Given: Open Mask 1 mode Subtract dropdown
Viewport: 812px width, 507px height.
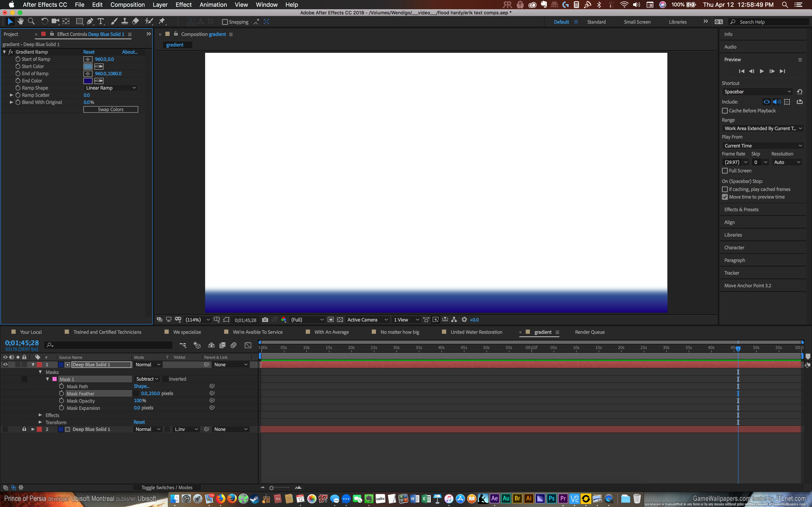Looking at the screenshot, I should pyautogui.click(x=147, y=379).
